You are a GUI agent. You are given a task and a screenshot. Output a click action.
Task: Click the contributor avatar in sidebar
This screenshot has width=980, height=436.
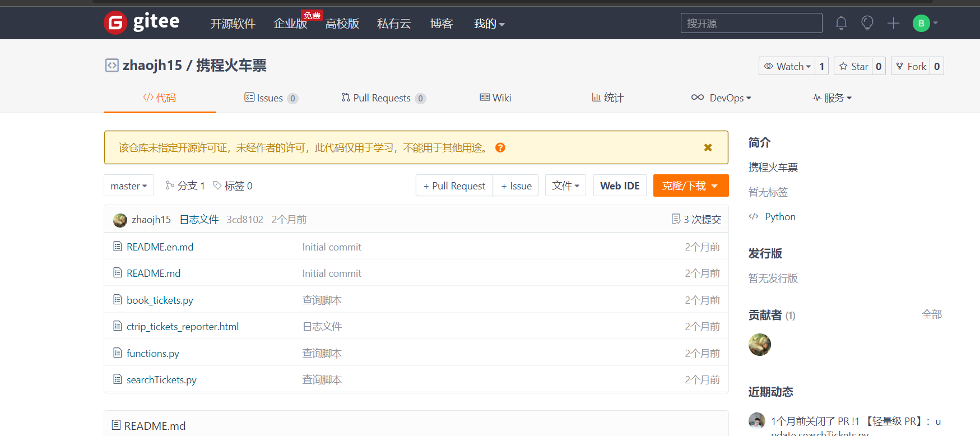pos(760,345)
